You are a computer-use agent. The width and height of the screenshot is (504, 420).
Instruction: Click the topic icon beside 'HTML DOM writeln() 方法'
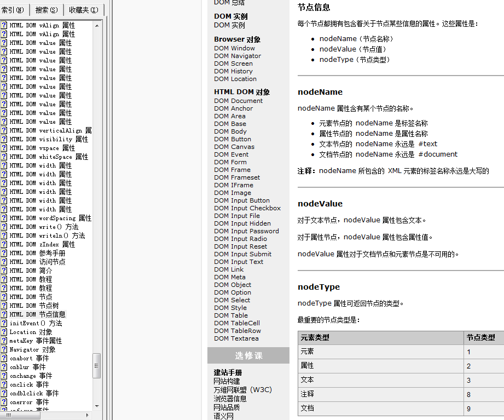pyautogui.click(x=4, y=235)
